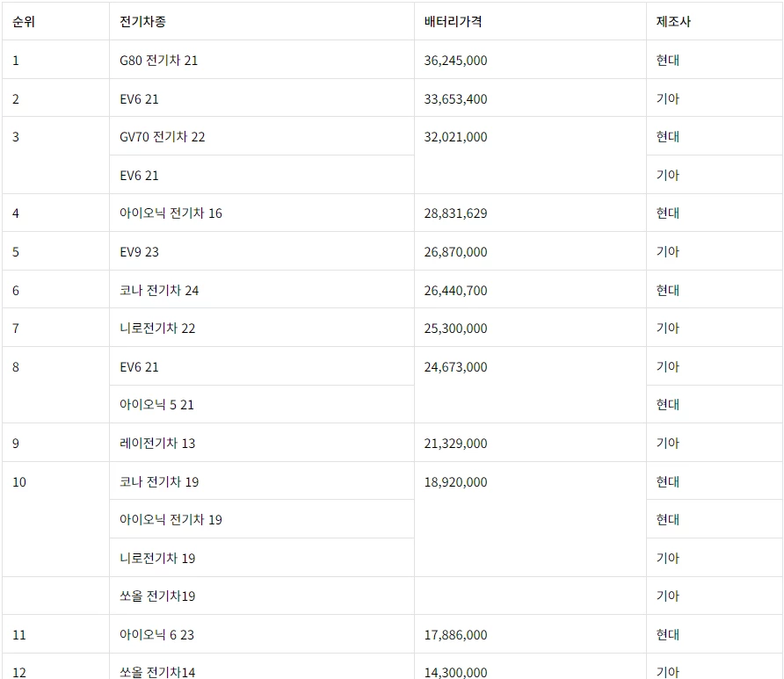This screenshot has width=784, height=679.
Task: Click the 순위 column header
Action: point(55,21)
